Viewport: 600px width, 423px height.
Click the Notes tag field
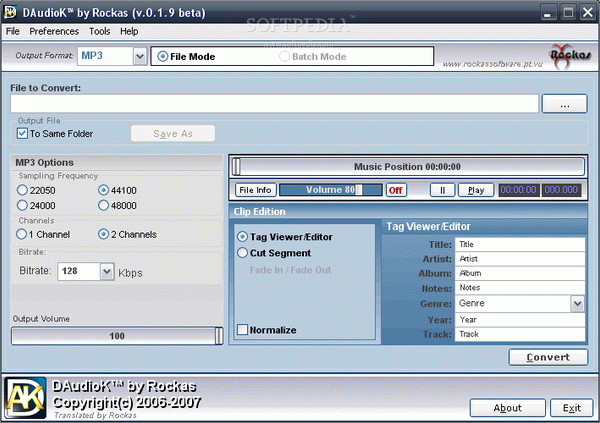tap(520, 288)
